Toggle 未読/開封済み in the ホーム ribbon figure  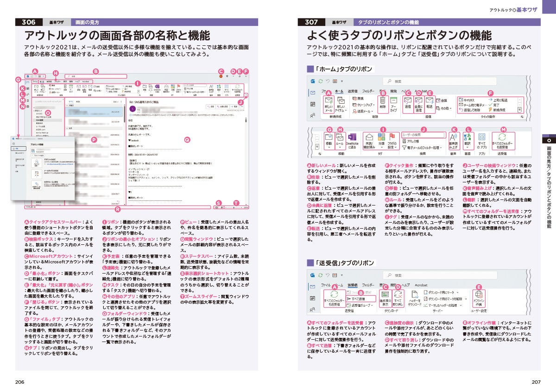(369, 142)
